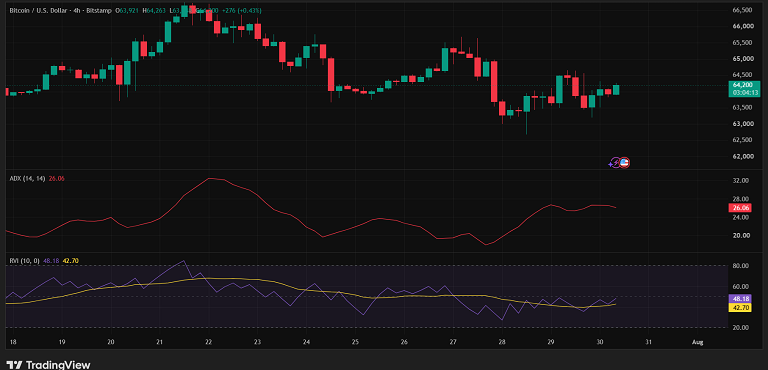Click date 23 on the time axis
This screenshot has width=768, height=370.
257,342
